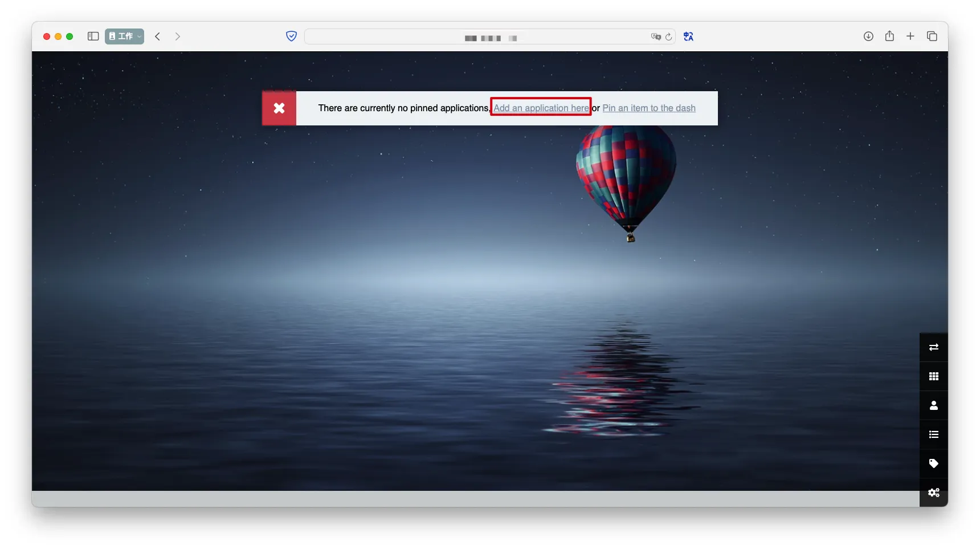
Task: Follow the "Add an application here" link
Action: pyautogui.click(x=541, y=108)
